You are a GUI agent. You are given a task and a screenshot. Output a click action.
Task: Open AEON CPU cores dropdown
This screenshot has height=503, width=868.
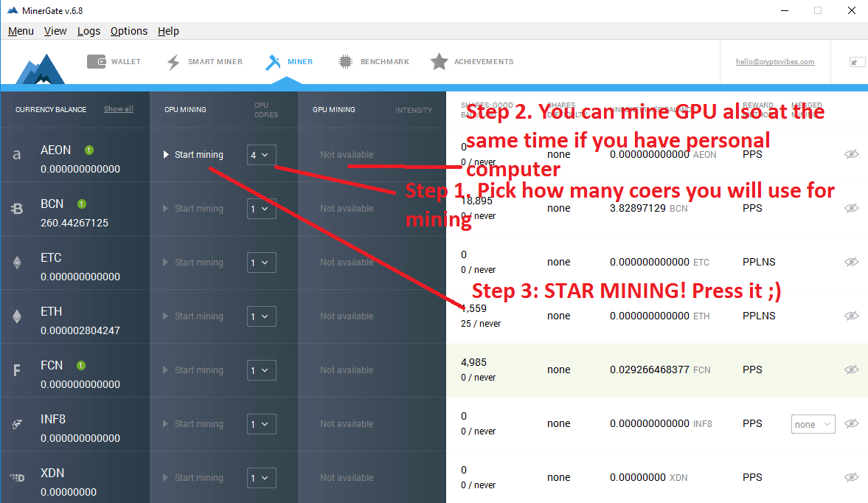coord(261,155)
